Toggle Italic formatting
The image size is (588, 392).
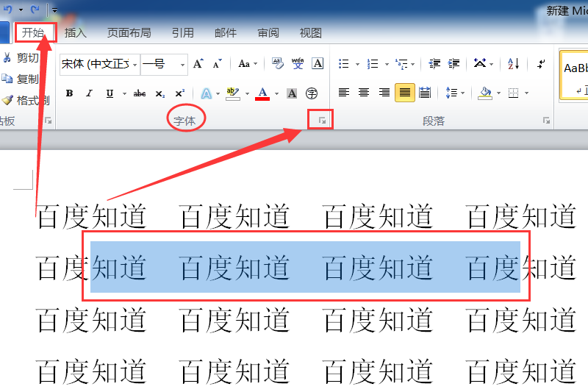tap(89, 93)
